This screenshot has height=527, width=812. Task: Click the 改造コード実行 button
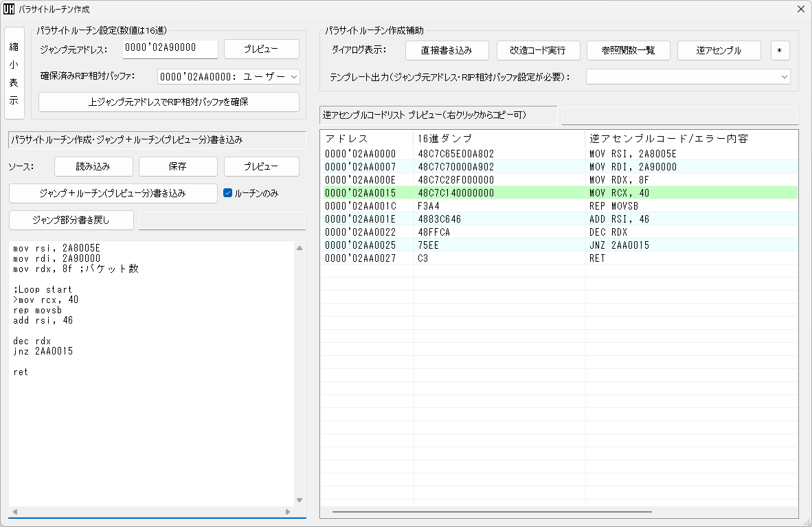[x=538, y=50]
